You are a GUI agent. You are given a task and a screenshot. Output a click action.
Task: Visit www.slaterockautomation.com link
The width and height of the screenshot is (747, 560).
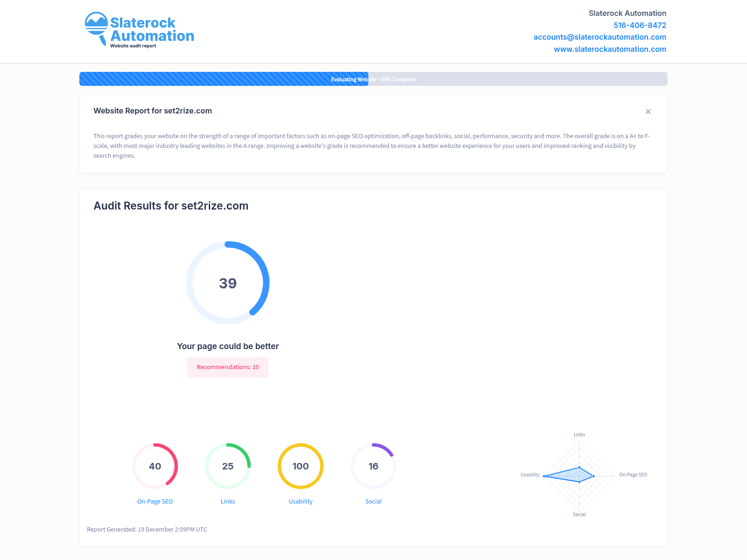coord(610,49)
